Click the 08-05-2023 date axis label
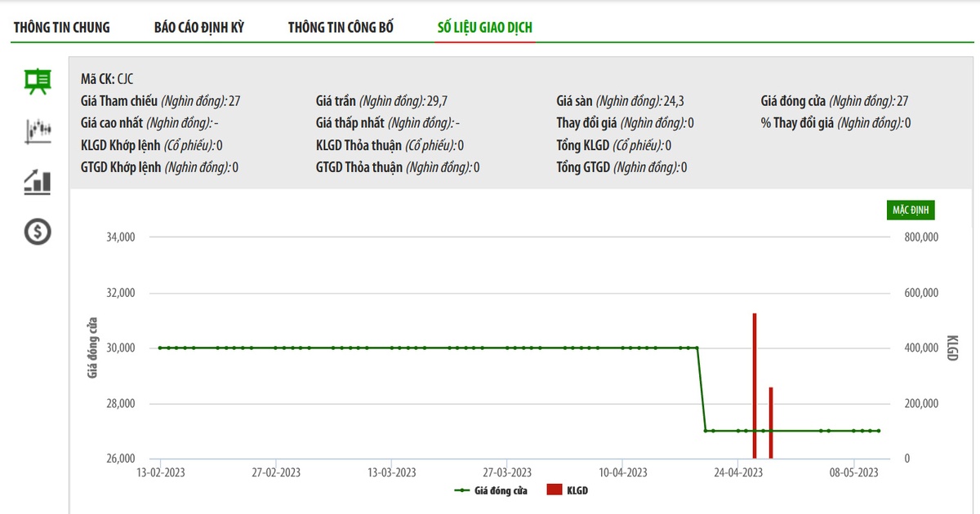 pyautogui.click(x=853, y=472)
